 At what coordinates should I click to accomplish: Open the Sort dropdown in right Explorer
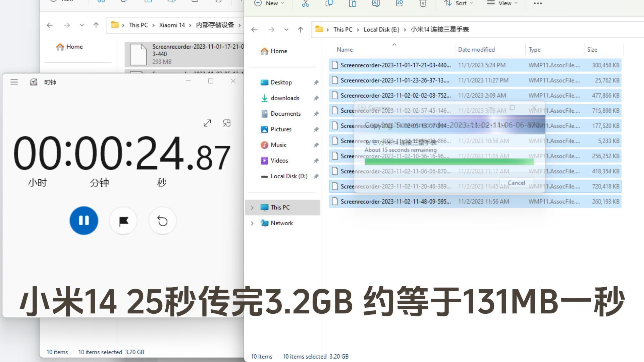click(458, 3)
